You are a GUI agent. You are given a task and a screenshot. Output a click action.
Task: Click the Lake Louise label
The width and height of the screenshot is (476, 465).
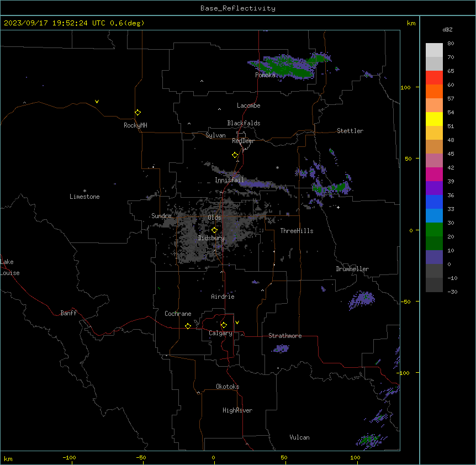click(10, 267)
